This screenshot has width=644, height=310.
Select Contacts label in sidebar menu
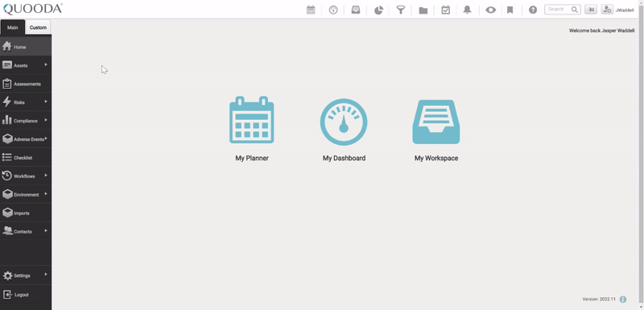pos(23,232)
